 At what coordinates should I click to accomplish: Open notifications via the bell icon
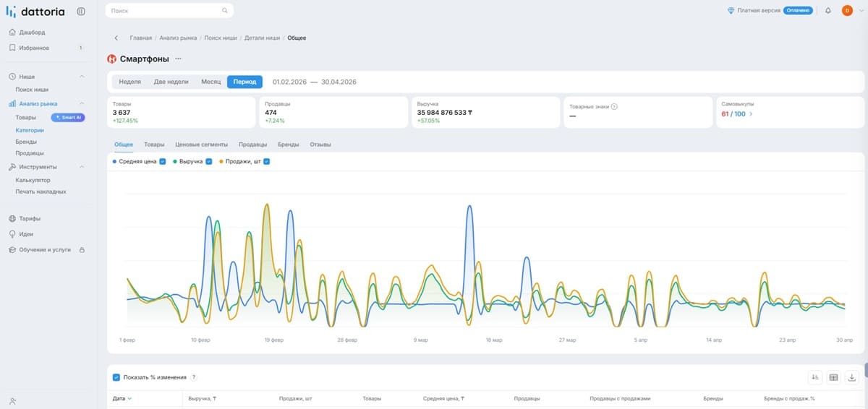point(827,11)
